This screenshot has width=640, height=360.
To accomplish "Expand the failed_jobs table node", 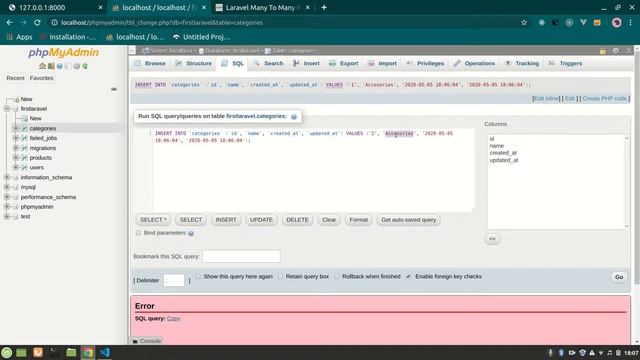I will point(16,138).
